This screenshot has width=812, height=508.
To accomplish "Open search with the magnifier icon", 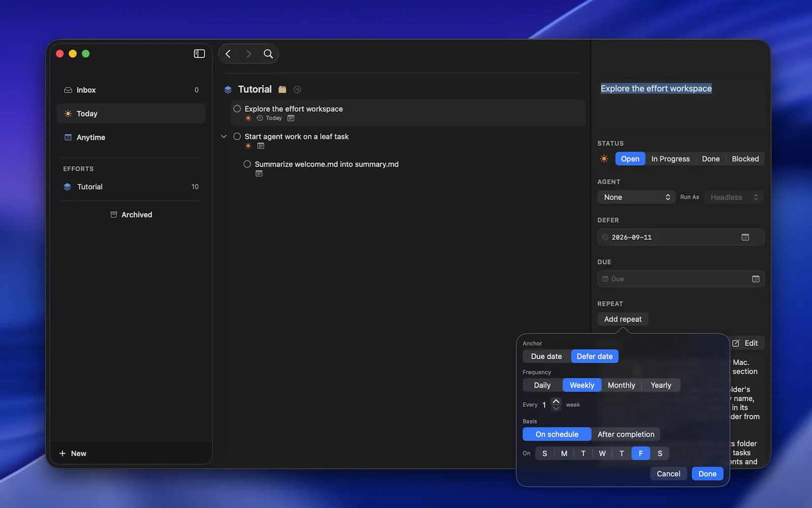I will click(268, 54).
